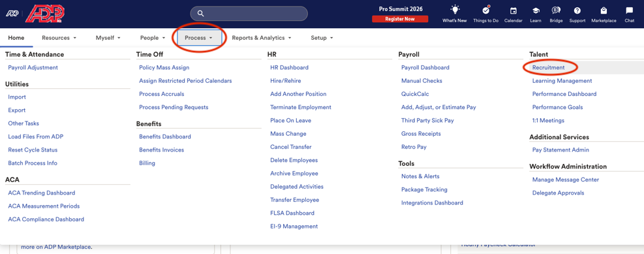Open Integrations Dashboard
Screen dimensions: 644x254
pos(432,202)
